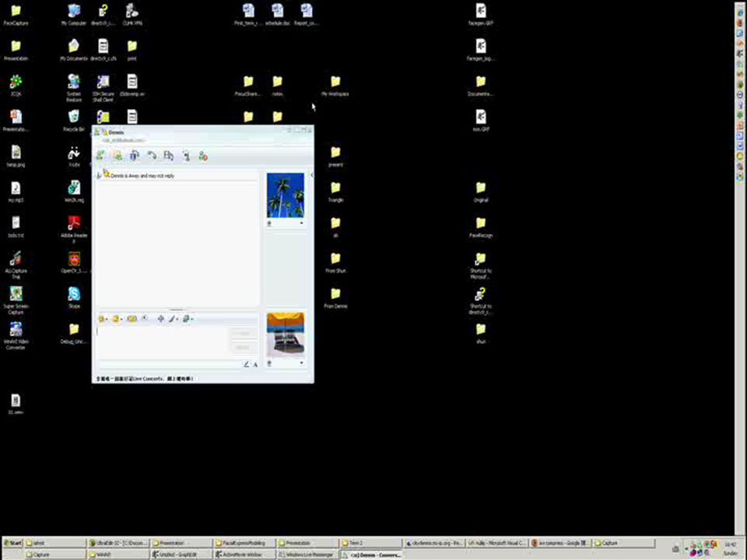Open dropdown under the beach chair display picture

point(301,363)
